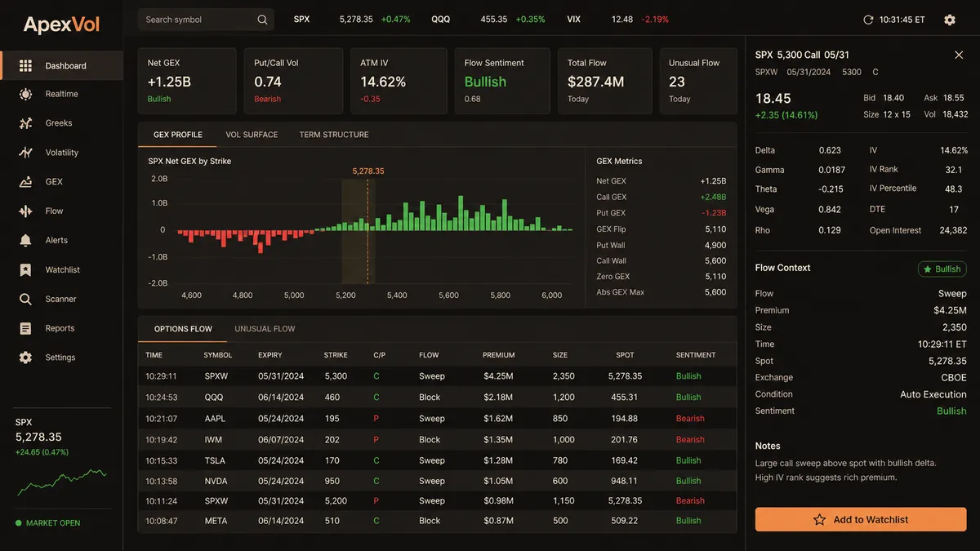Click the 5,278.35 spot marker on chart
This screenshot has height=551, width=980.
[368, 171]
